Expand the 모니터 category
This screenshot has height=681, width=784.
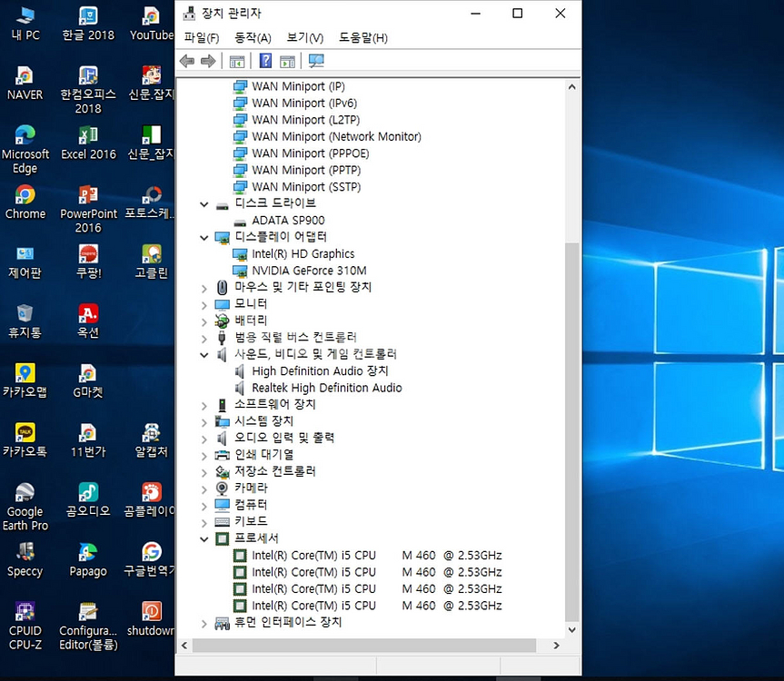point(204,305)
